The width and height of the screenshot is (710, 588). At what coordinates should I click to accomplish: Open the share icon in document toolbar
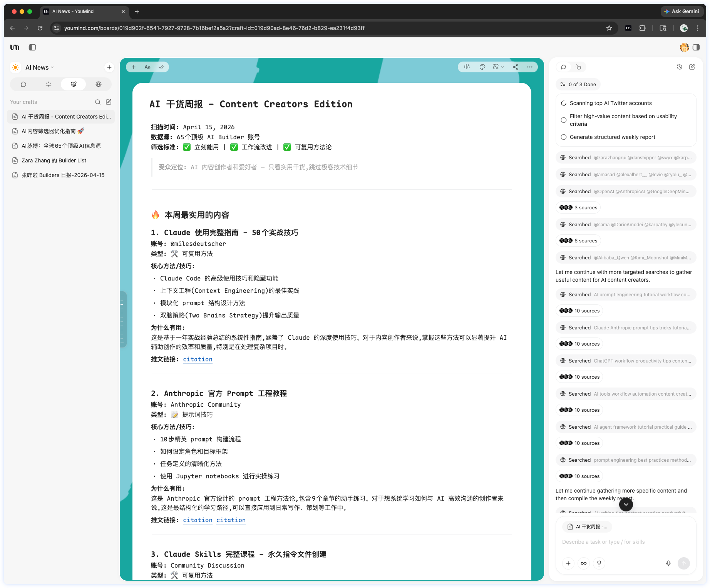[x=516, y=67]
